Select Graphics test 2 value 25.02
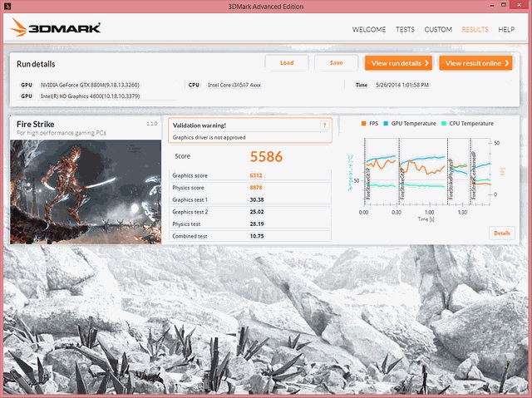532x398 pixels. [x=257, y=212]
